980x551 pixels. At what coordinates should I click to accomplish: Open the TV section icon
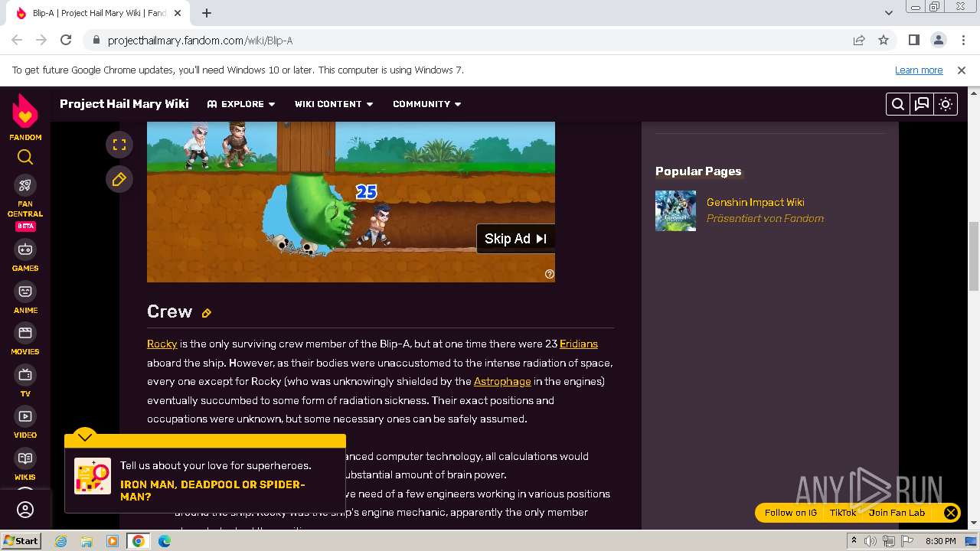click(25, 375)
